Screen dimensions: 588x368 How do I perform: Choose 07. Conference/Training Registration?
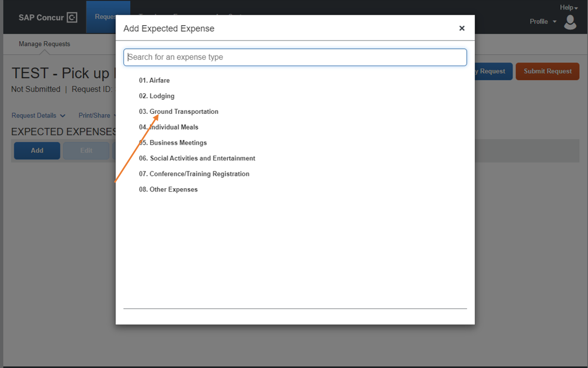pyautogui.click(x=194, y=174)
